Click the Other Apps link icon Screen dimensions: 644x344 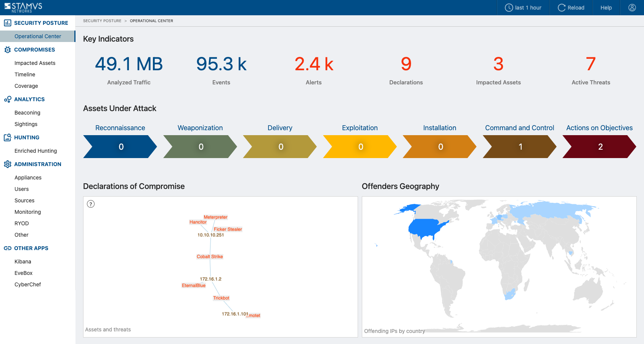[x=8, y=248]
